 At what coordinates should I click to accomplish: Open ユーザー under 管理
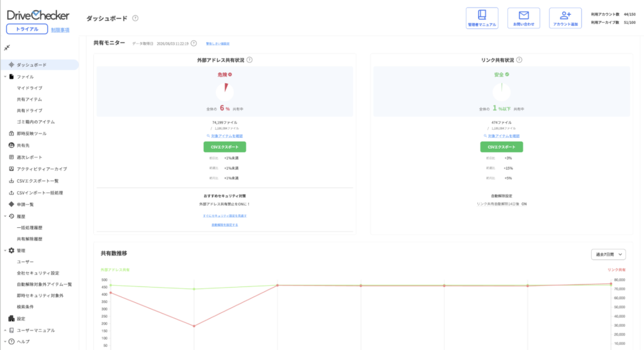(x=25, y=262)
